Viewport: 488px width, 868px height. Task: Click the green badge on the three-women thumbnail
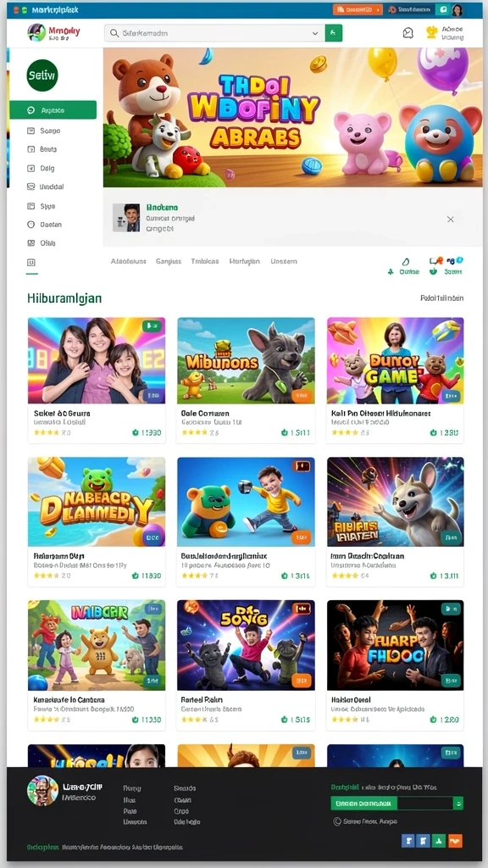coord(152,326)
